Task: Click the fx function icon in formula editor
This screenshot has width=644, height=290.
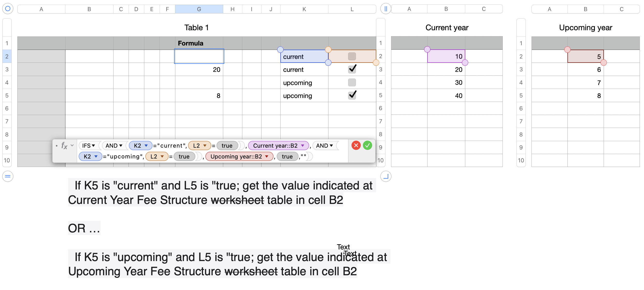Action: 64,146
